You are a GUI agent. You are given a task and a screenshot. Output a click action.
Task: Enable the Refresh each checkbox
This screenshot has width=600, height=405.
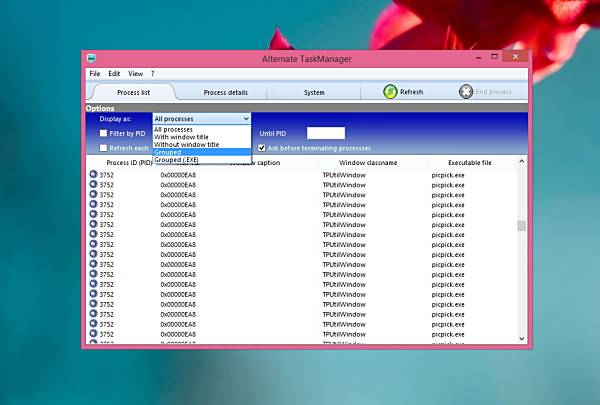tap(103, 148)
